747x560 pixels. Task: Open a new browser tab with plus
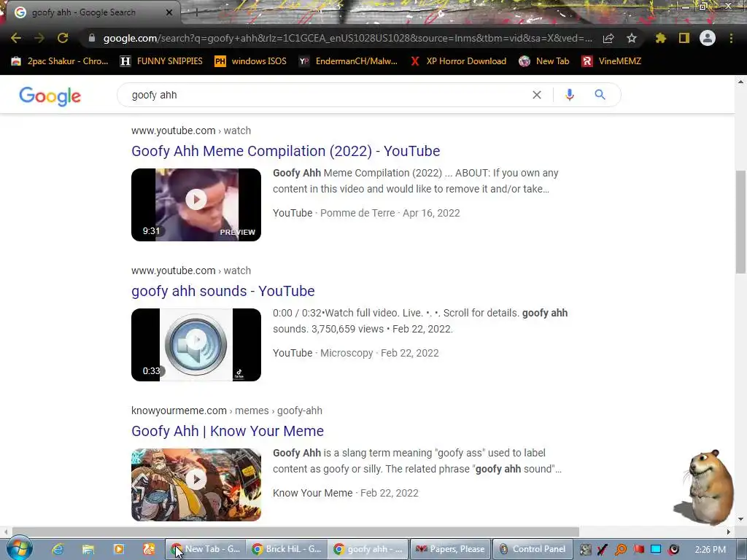pos(196,12)
